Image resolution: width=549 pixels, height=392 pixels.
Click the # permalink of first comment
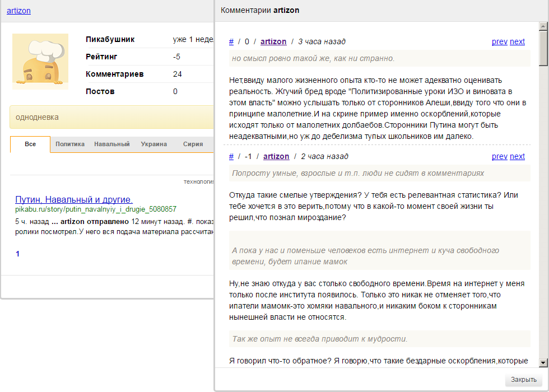231,41
